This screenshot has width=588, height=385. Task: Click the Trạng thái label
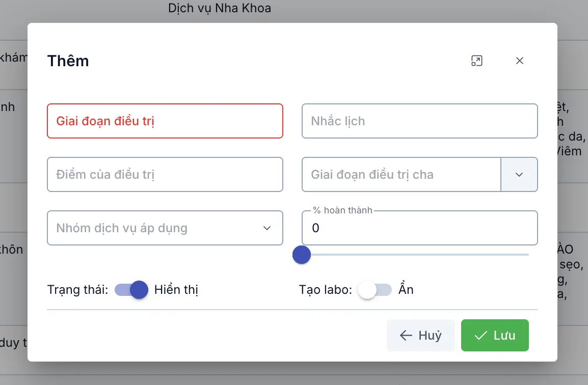pos(77,290)
